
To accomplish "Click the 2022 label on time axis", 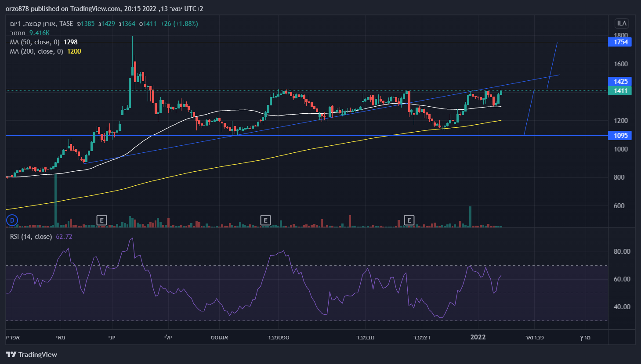I will [478, 337].
